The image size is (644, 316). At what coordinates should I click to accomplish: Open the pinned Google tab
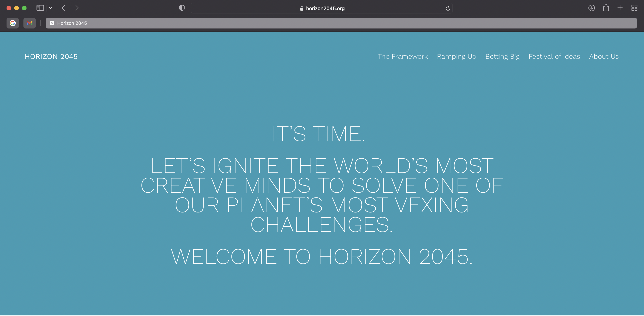[x=13, y=23]
